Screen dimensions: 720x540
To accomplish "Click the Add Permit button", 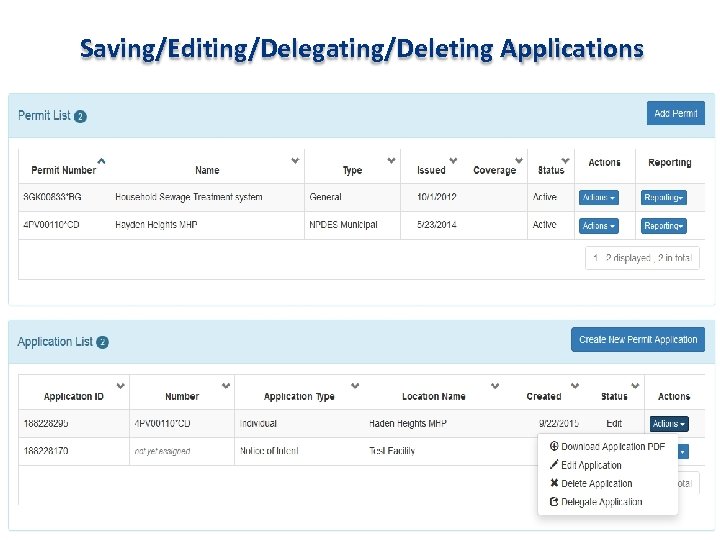I will click(x=675, y=113).
